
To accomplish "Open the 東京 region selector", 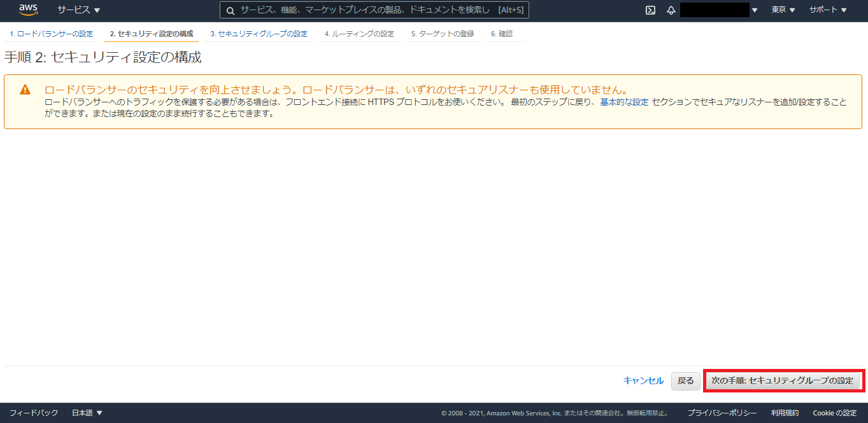I will [x=783, y=10].
